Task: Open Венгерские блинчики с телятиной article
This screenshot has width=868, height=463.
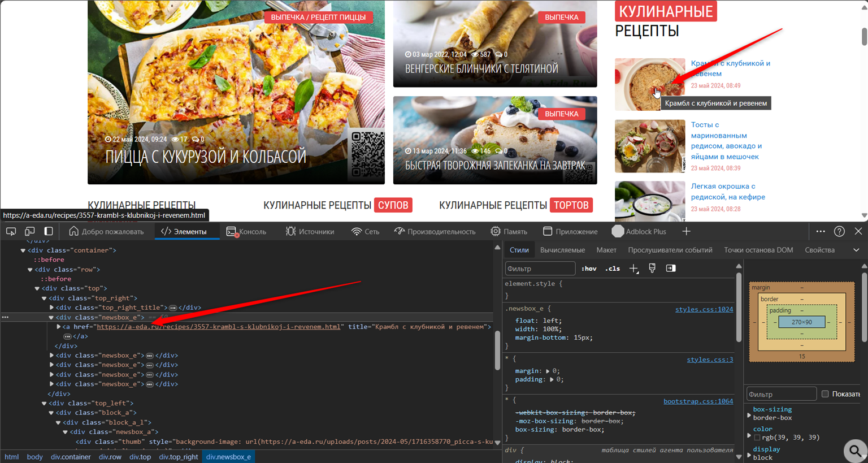Action: click(x=481, y=69)
